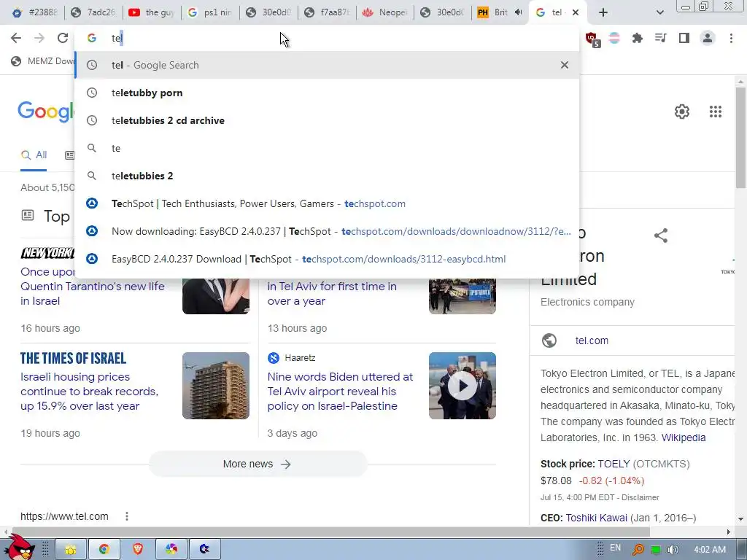Viewport: 747px width, 560px height.
Task: Select the 'All' search results tab
Action: 34,155
